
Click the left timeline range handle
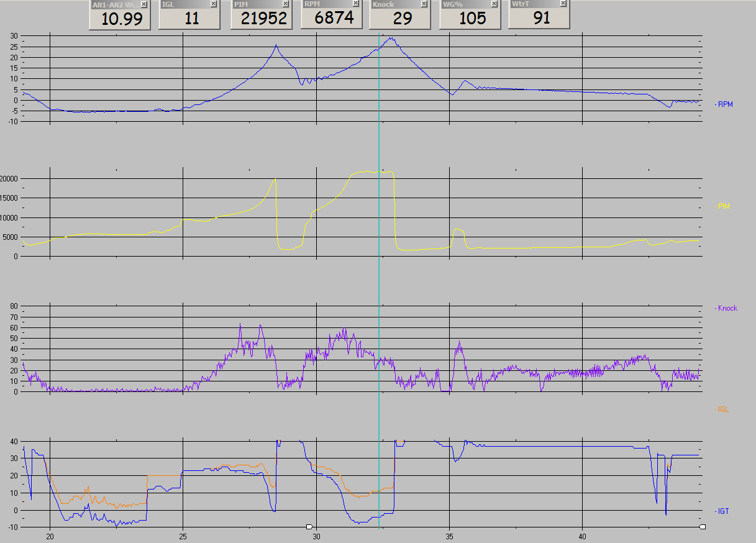pos(309,527)
